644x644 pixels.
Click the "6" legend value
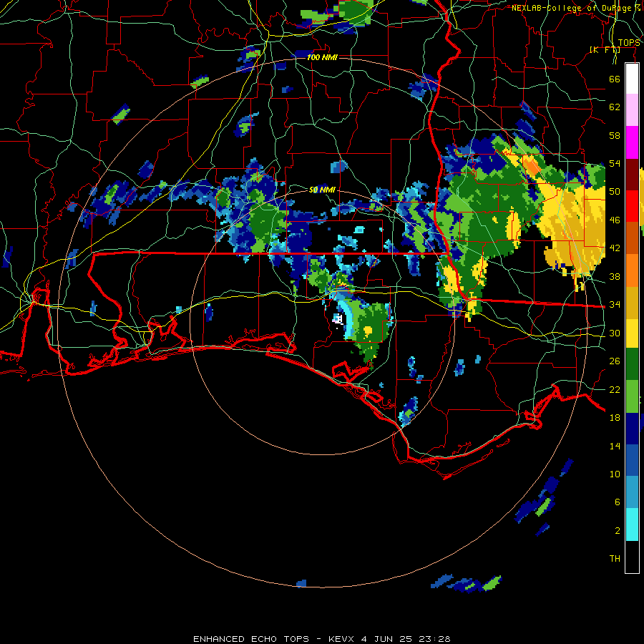(x=617, y=502)
